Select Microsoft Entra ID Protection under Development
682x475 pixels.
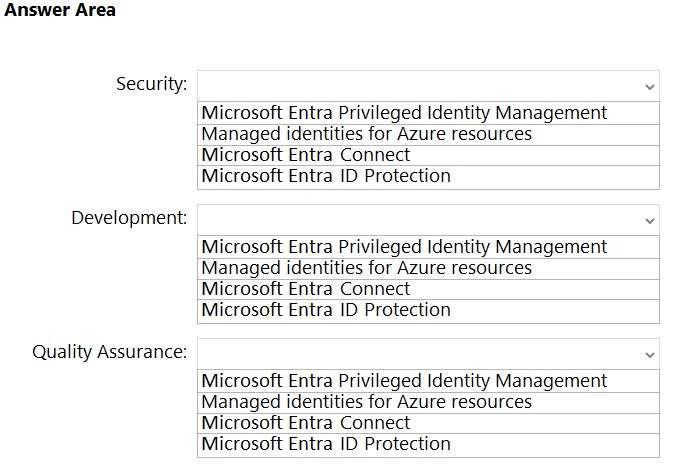click(326, 310)
